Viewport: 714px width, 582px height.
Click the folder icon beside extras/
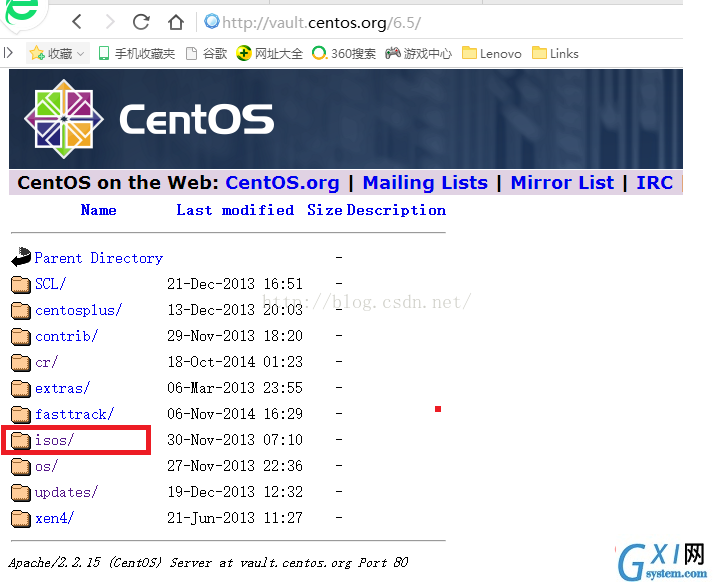[20, 388]
